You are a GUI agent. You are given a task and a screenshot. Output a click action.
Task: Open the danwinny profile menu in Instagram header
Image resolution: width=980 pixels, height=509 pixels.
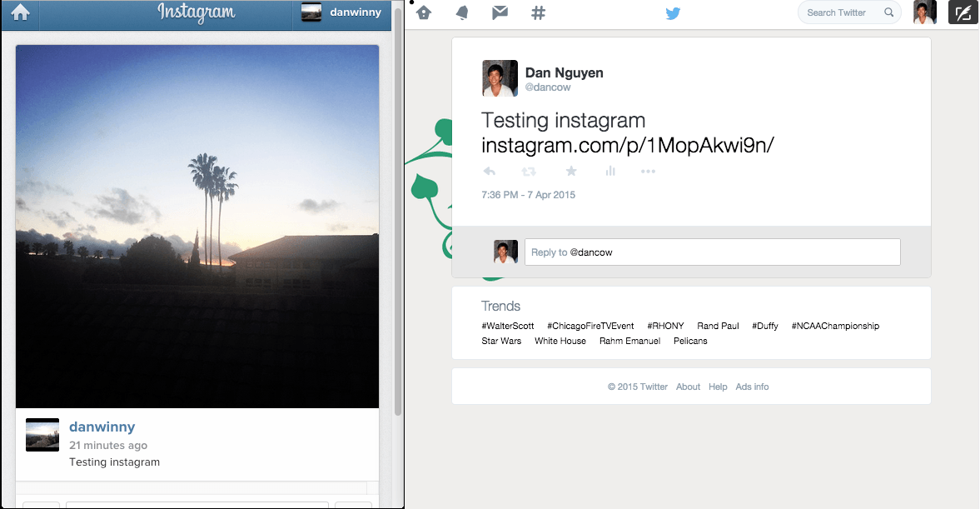tap(341, 12)
